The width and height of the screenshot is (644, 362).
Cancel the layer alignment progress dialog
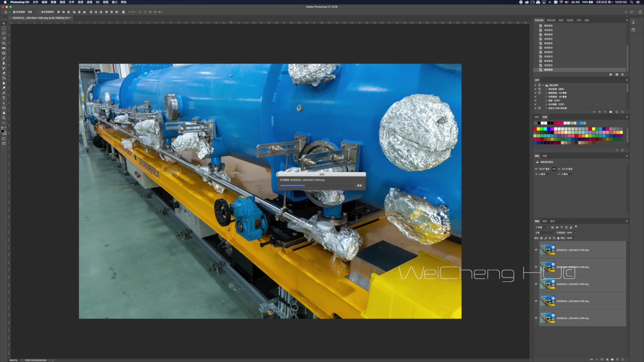[359, 185]
